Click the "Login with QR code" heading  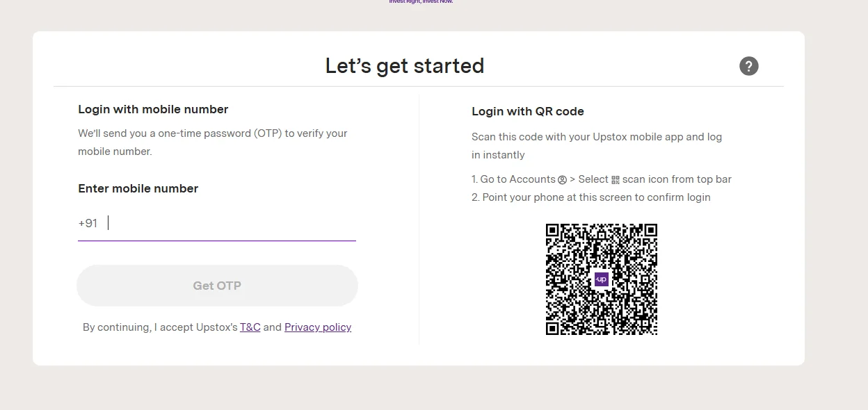(527, 111)
